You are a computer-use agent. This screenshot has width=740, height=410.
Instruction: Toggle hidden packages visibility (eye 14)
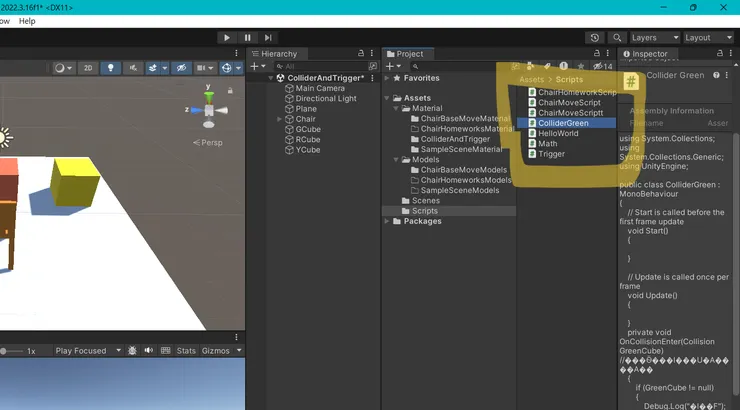(603, 66)
